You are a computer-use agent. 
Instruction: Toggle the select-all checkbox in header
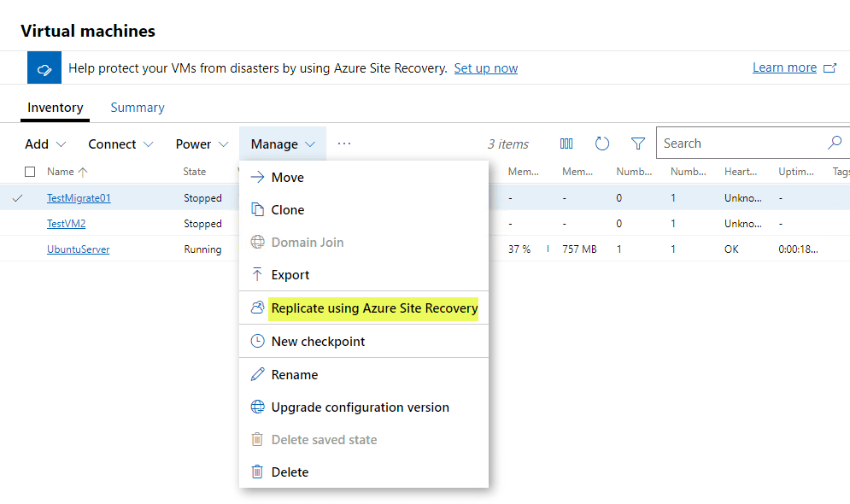point(30,172)
